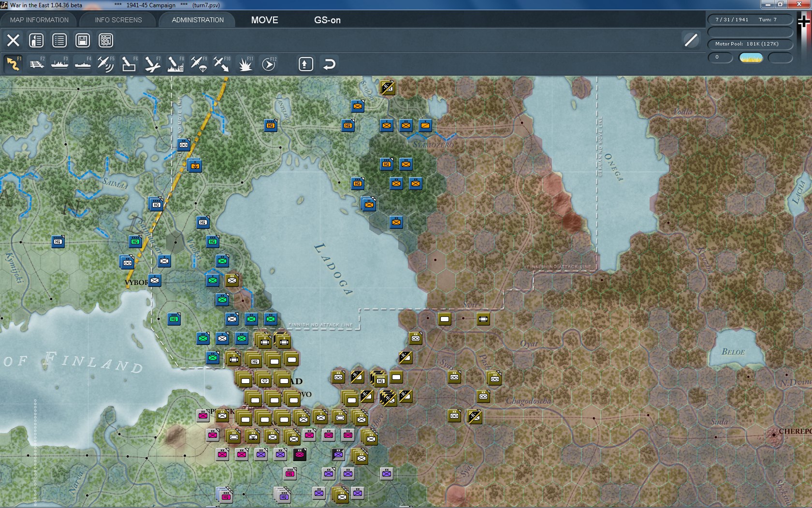Click the Chagodoscha river label

click(528, 401)
